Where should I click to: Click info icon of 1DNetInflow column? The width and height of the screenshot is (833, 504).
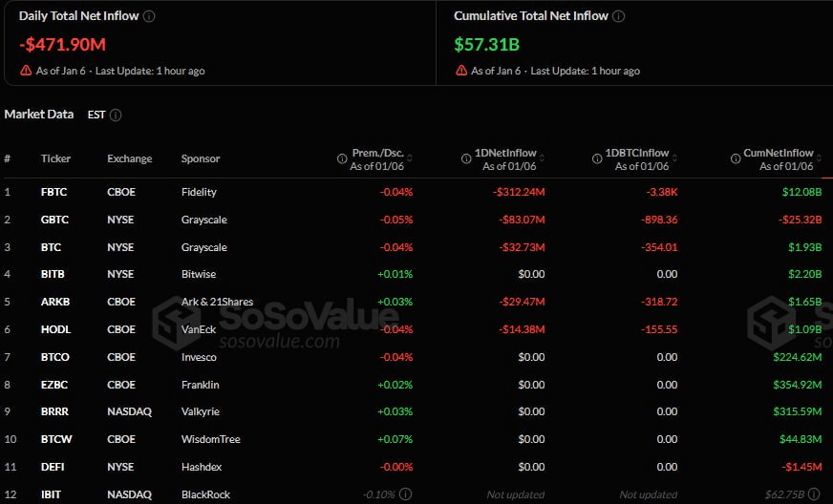pos(466,158)
